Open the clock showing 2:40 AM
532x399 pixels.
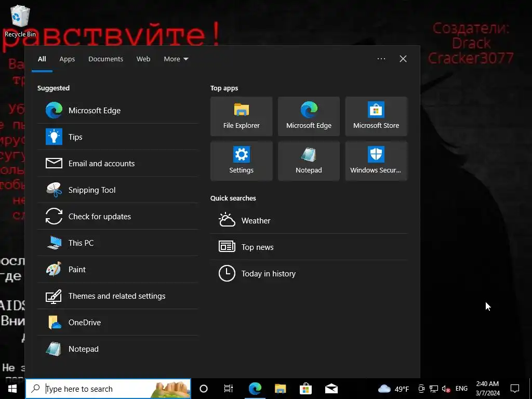coord(487,389)
